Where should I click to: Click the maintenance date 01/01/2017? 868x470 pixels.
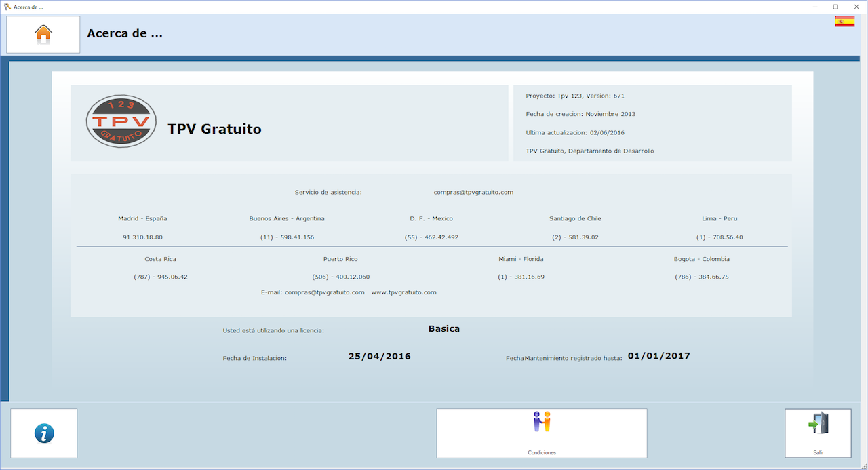coord(658,355)
